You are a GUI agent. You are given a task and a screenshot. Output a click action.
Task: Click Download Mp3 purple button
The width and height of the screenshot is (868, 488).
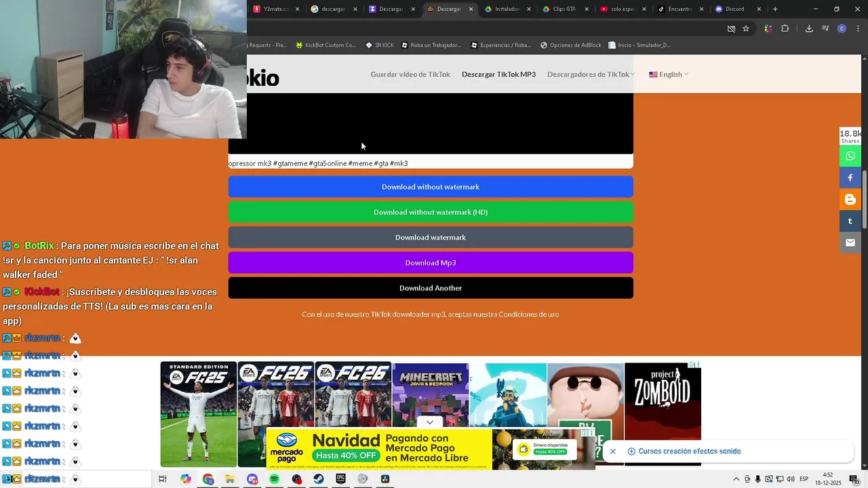(431, 263)
